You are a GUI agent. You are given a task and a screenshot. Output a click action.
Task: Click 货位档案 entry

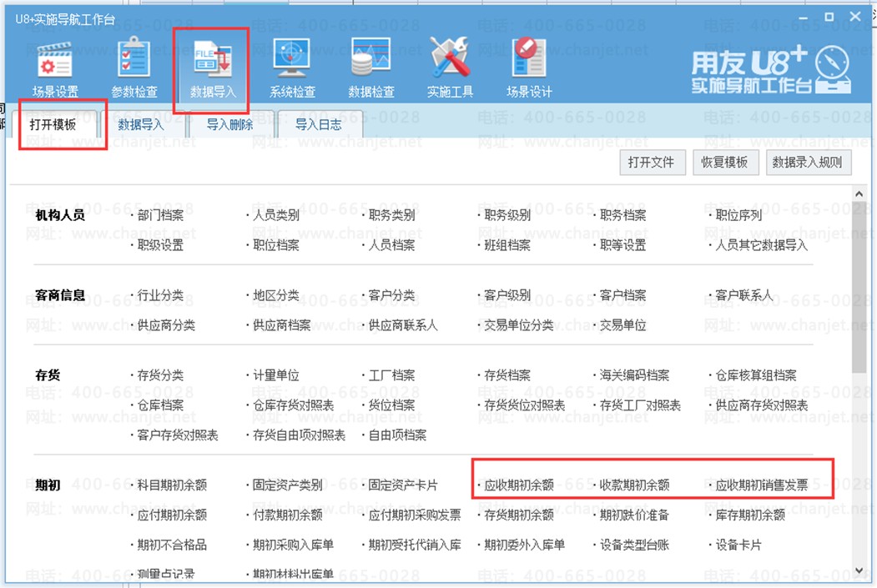392,405
